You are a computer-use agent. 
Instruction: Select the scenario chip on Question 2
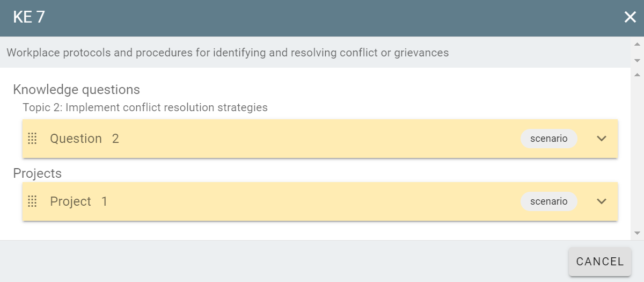(x=548, y=139)
